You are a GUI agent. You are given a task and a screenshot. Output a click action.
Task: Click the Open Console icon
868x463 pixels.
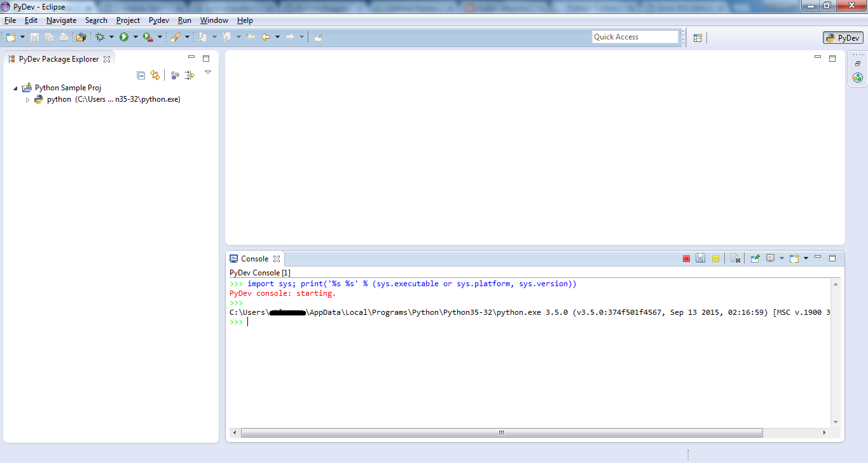(x=794, y=258)
